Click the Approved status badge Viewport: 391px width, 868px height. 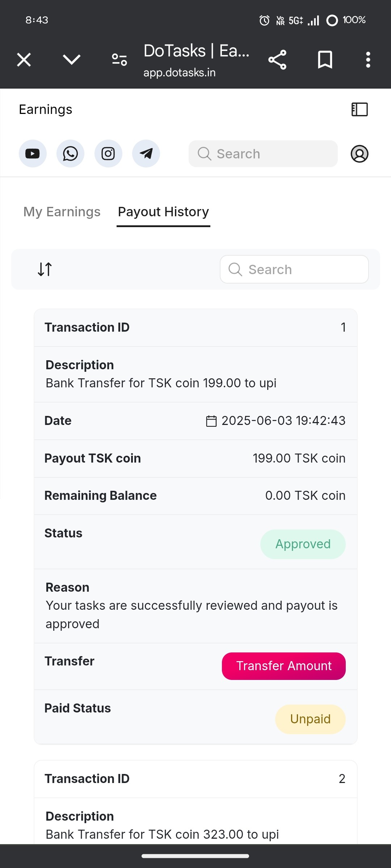(303, 544)
